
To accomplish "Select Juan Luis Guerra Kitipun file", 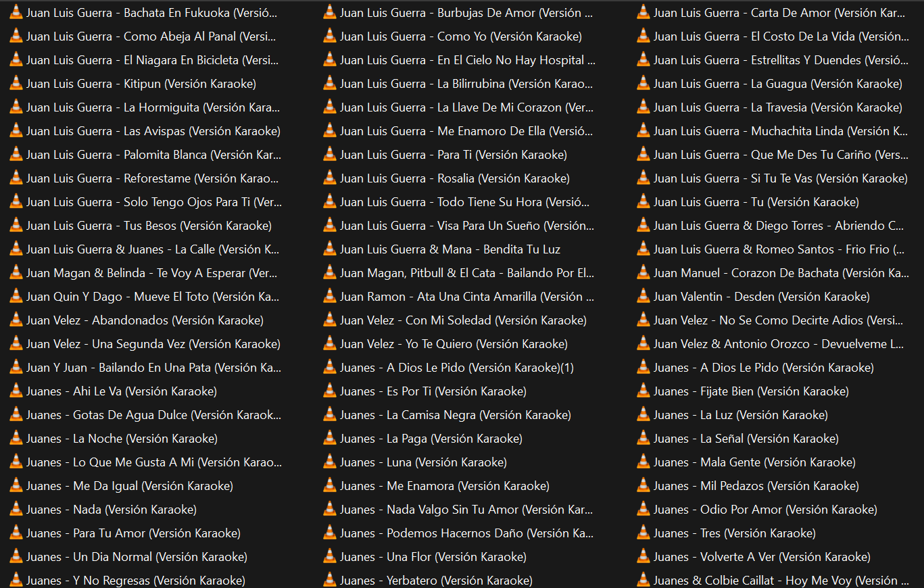I will 142,84.
